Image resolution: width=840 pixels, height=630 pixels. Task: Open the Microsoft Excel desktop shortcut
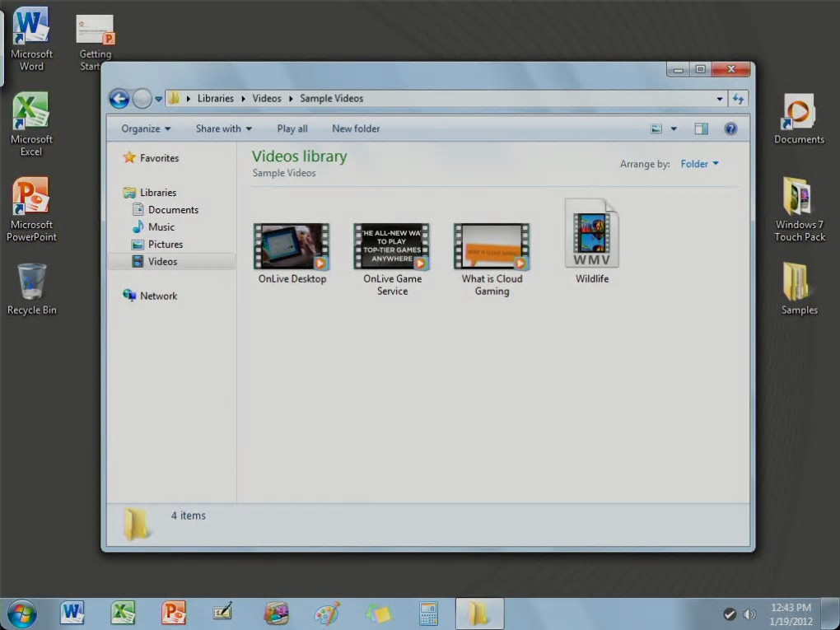[x=31, y=124]
